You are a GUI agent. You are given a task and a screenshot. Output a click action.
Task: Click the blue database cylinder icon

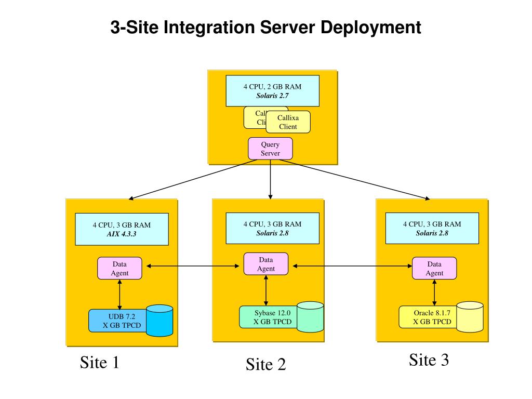coord(159,321)
